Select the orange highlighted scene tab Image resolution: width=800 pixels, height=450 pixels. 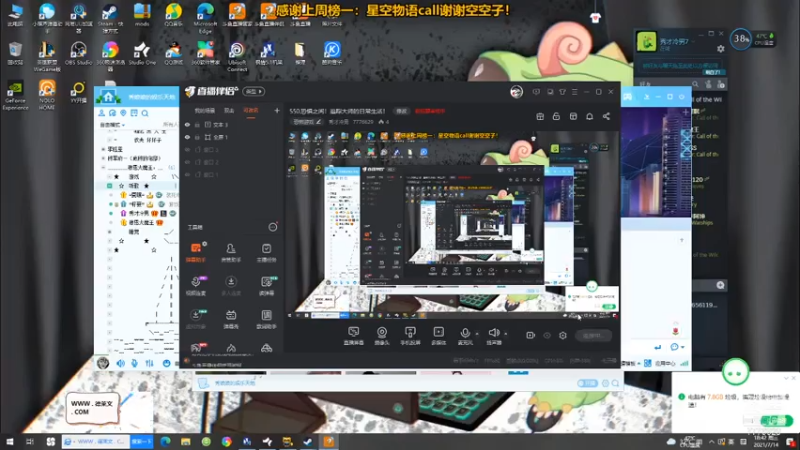tap(251, 111)
